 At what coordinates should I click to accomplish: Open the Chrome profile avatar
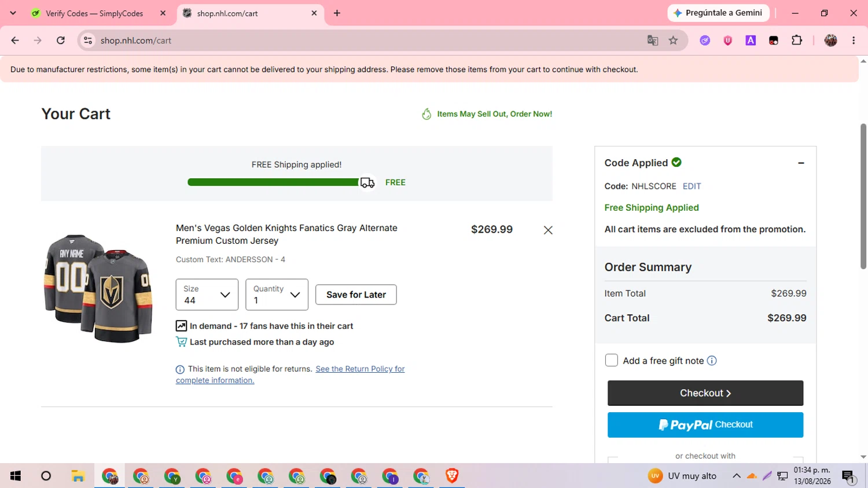coord(831,41)
